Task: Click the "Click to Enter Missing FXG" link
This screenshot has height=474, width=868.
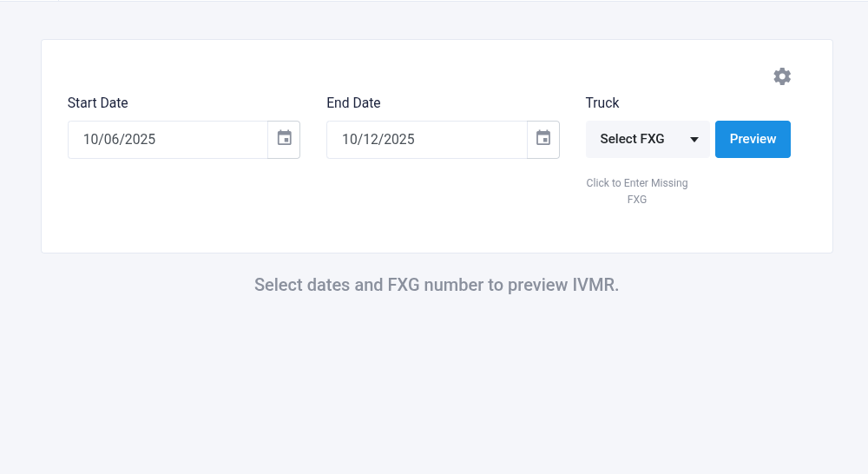Action: [637, 191]
